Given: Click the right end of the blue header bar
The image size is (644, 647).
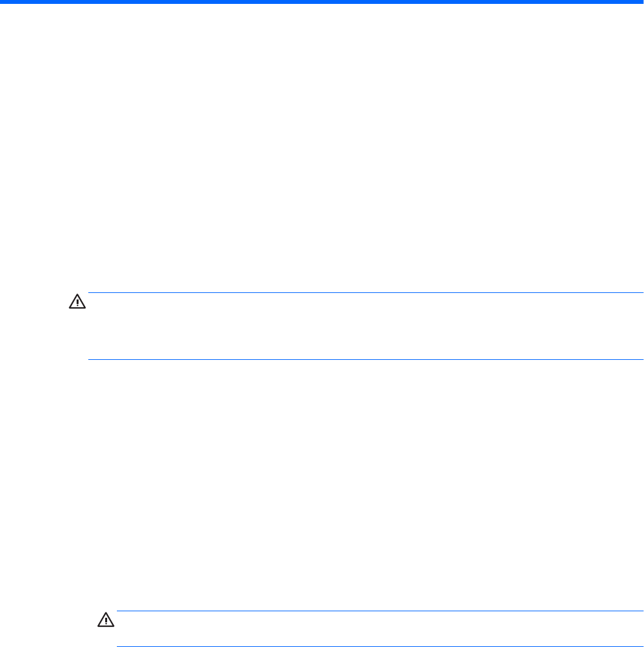Looking at the screenshot, I should click(639, 2).
